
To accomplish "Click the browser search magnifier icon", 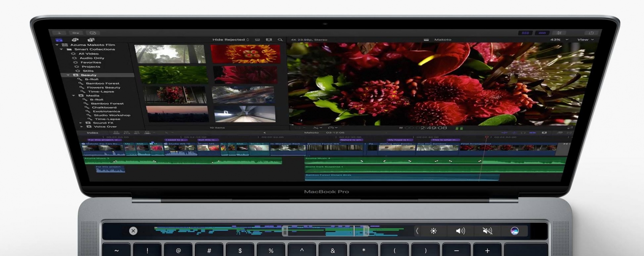I will [280, 40].
